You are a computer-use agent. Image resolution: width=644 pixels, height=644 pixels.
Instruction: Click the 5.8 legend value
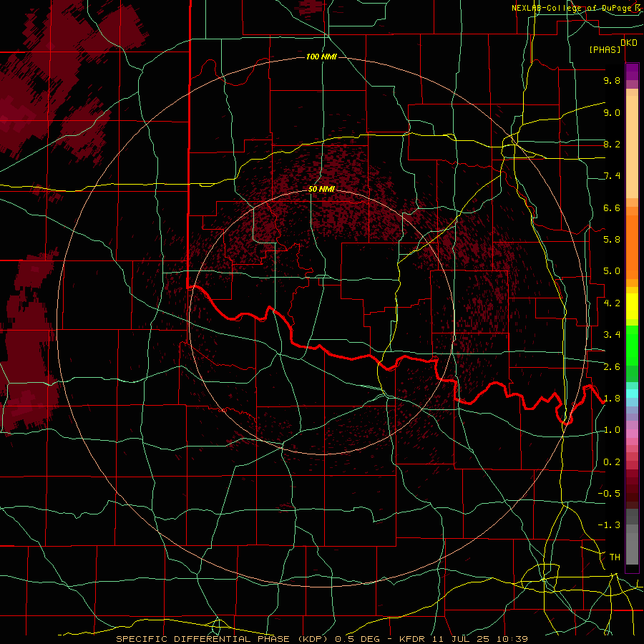[612, 240]
